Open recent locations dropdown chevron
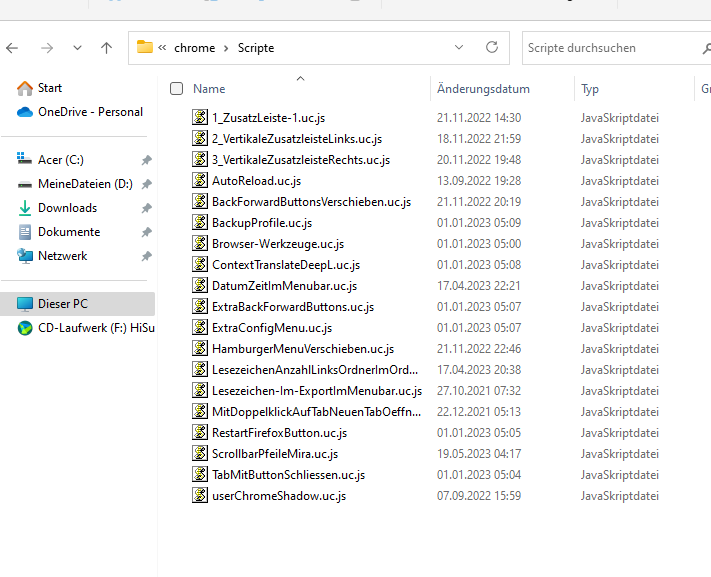 click(x=78, y=48)
